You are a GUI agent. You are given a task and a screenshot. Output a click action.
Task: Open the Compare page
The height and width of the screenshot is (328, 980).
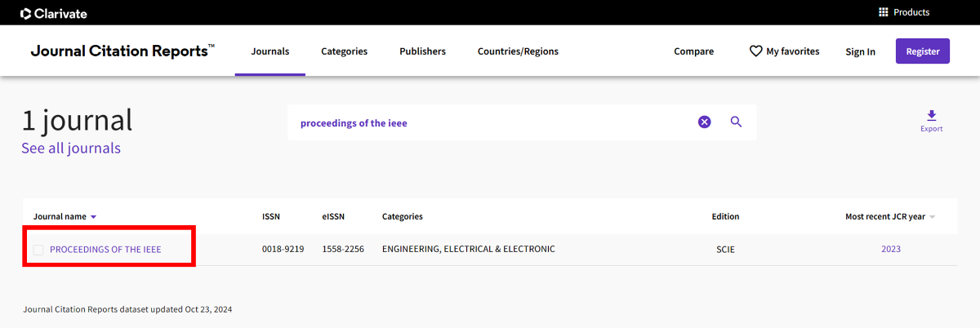[693, 51]
